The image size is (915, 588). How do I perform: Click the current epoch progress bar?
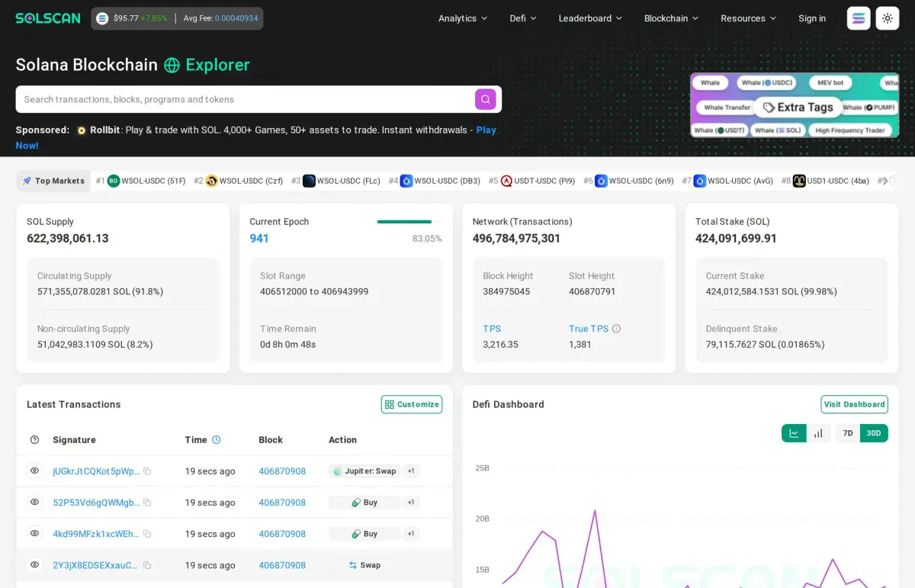tap(409, 222)
